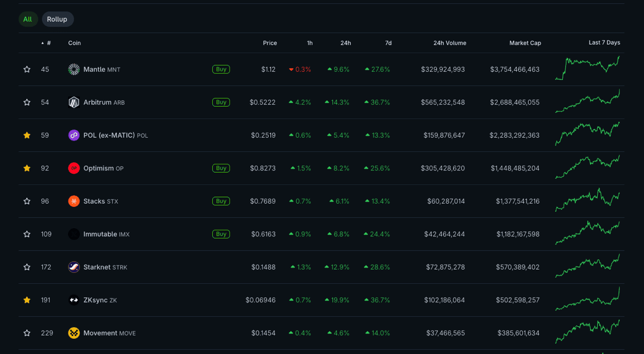Image resolution: width=644 pixels, height=354 pixels.
Task: Sort by the 7d change column
Action: tap(388, 43)
